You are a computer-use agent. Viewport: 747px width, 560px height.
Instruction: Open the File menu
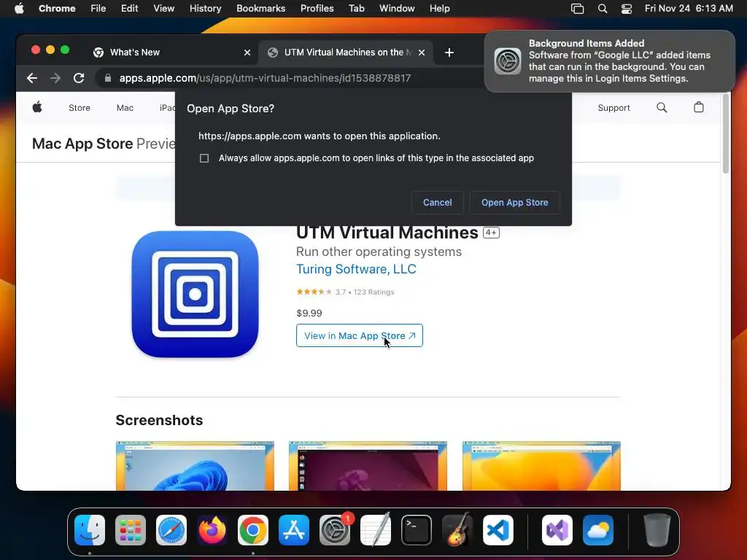98,9
